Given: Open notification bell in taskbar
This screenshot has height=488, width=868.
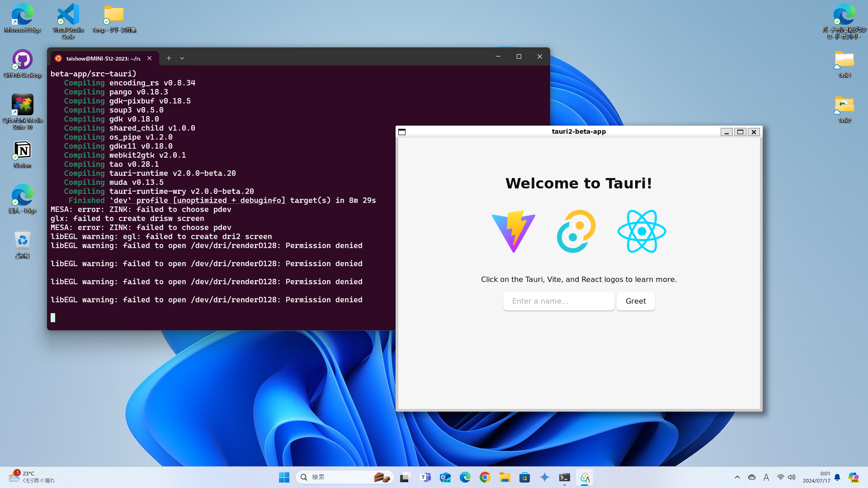Looking at the screenshot, I should click(x=837, y=477).
